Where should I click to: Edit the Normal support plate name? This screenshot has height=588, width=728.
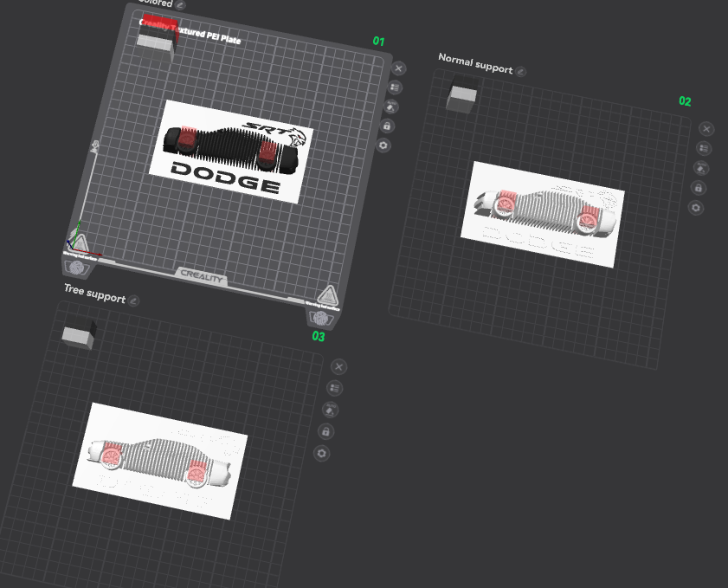click(x=521, y=72)
